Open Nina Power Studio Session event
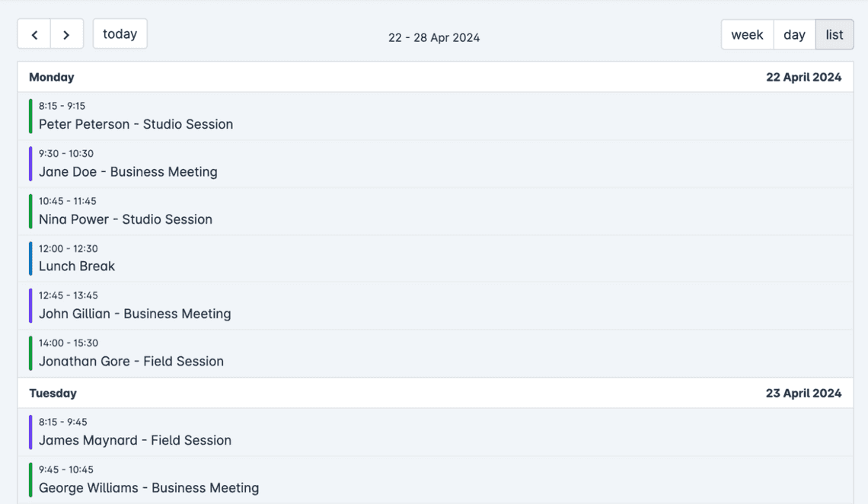This screenshot has height=504, width=868. 435,212
